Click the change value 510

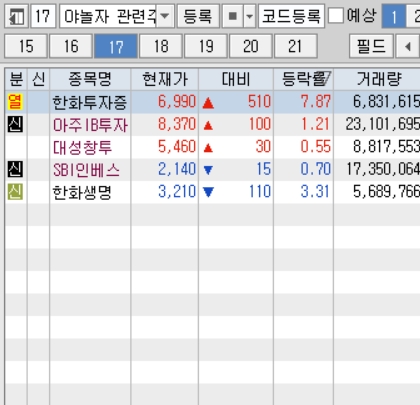(x=259, y=102)
